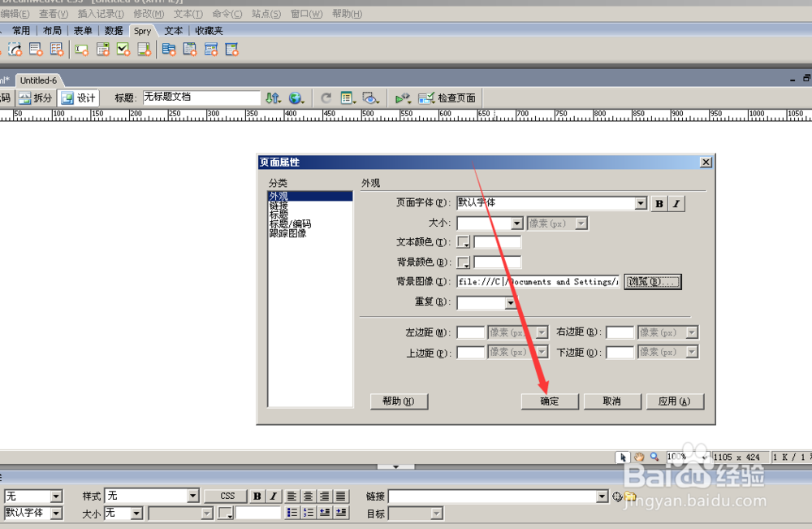Select the Zoom magnifier tool

click(x=654, y=457)
